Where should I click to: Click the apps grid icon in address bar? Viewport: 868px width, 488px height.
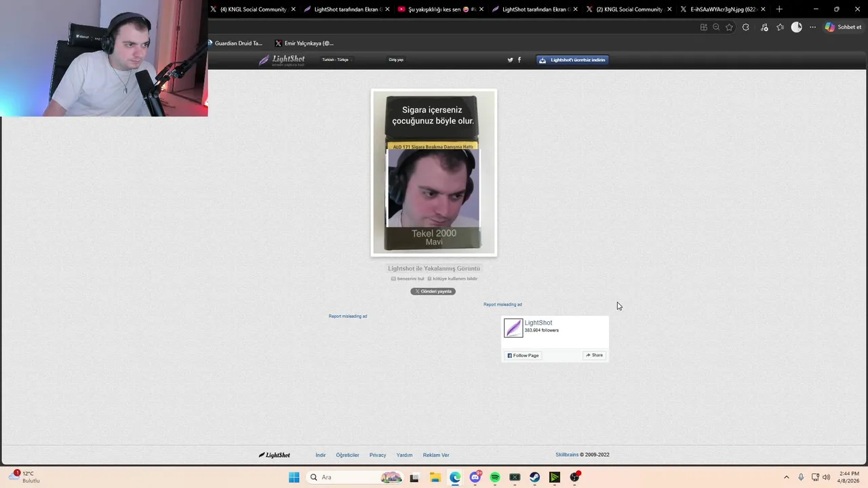tap(703, 27)
